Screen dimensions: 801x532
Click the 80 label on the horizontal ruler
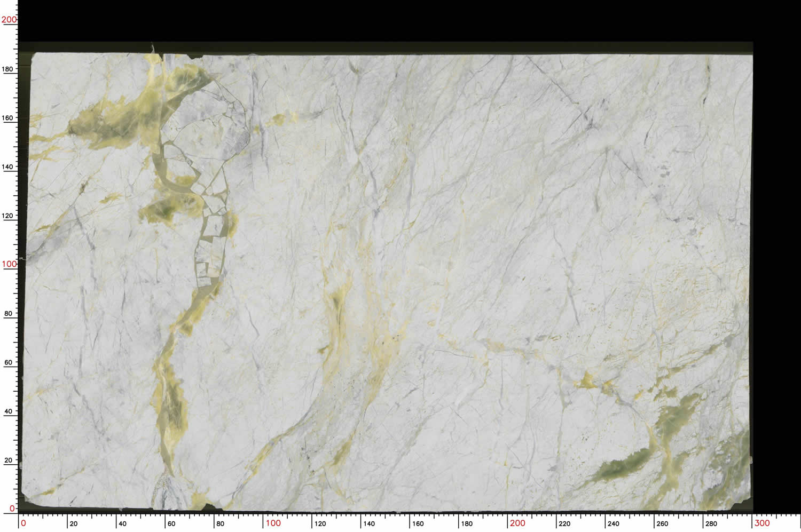point(220,523)
